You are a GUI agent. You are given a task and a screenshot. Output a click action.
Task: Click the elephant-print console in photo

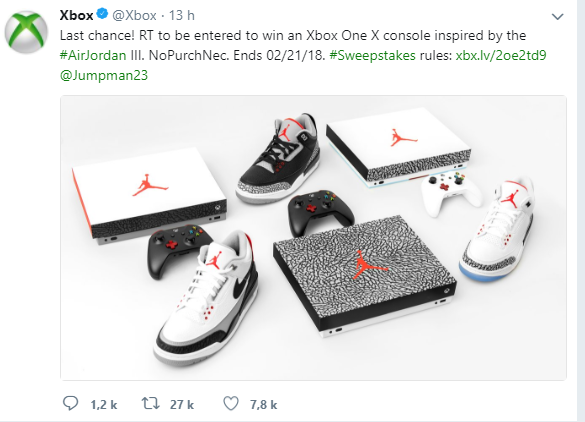click(364, 275)
